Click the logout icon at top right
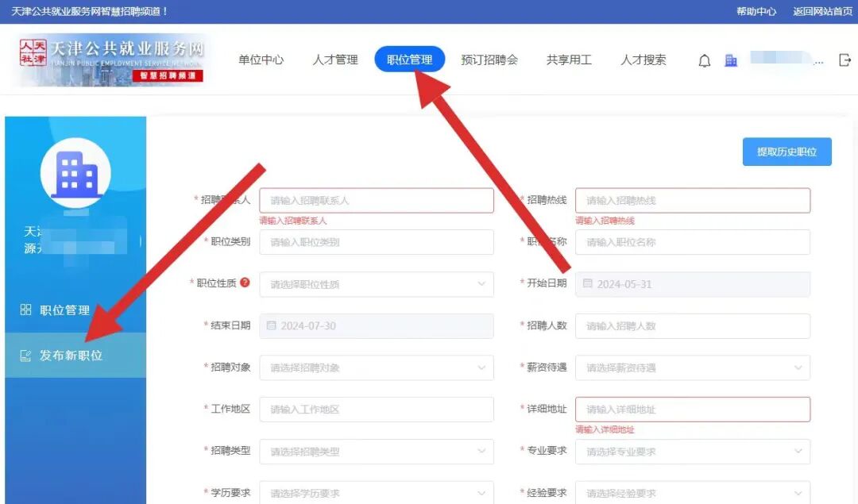Screen dimensions: 858x504 (844, 60)
